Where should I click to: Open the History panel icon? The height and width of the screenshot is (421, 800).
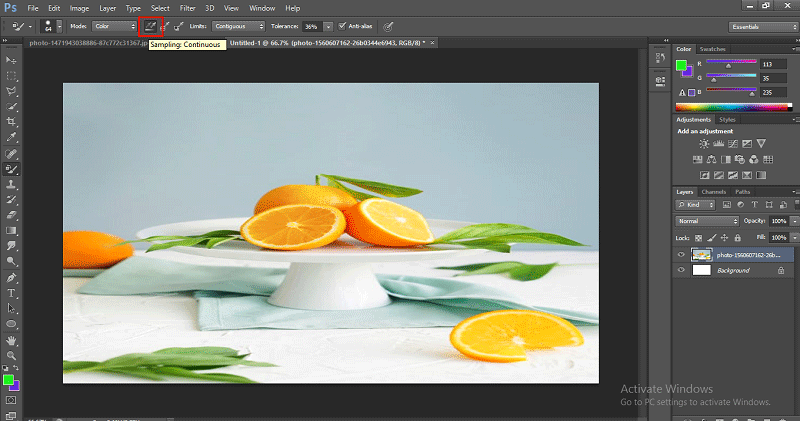tap(660, 59)
